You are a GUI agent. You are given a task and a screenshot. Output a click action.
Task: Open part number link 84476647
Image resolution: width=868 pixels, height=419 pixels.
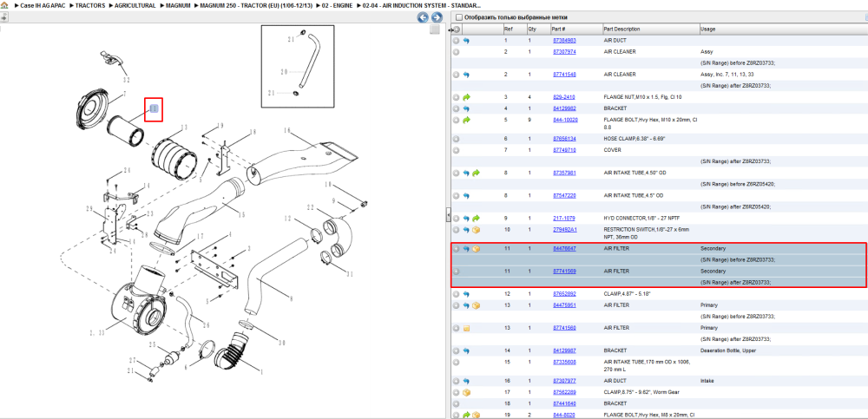564,249
